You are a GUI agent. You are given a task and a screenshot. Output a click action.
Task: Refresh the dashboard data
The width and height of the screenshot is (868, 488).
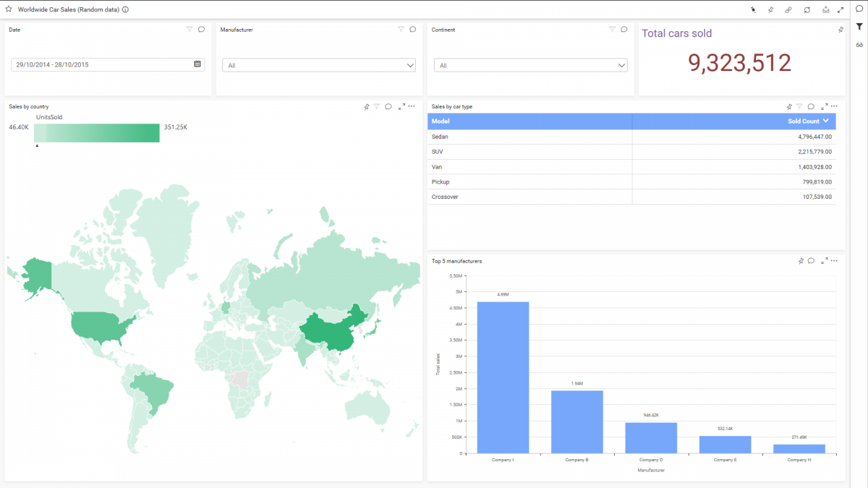point(808,9)
